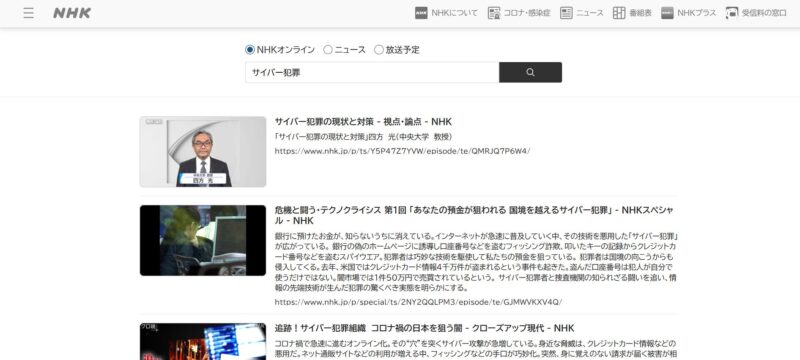This screenshot has width=800, height=360.
Task: Click the NHKについて icon
Action: pos(421,13)
